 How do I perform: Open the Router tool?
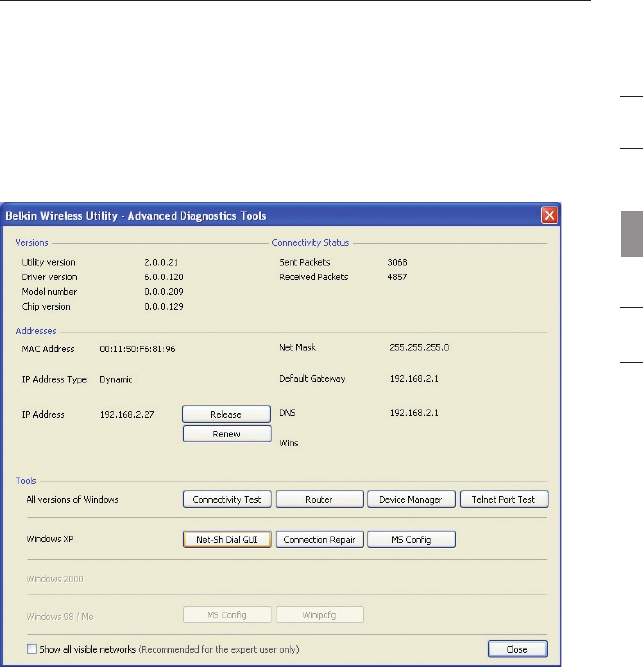319,499
